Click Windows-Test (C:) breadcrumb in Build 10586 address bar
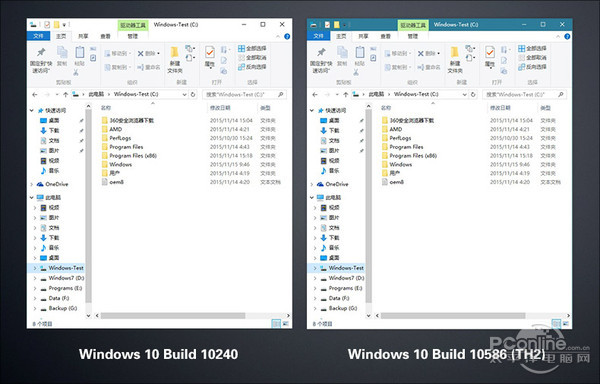Screen dimensions: 600x384 pyautogui.click(x=416, y=94)
